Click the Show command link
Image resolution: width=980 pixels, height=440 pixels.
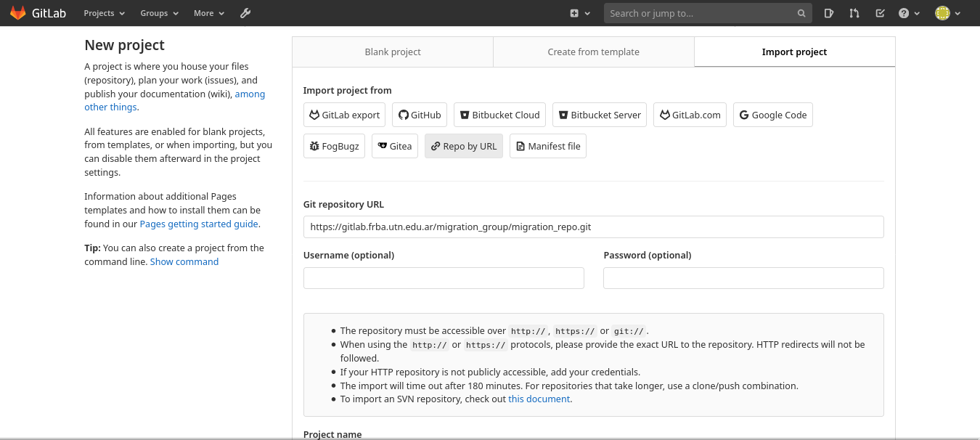pyautogui.click(x=184, y=262)
